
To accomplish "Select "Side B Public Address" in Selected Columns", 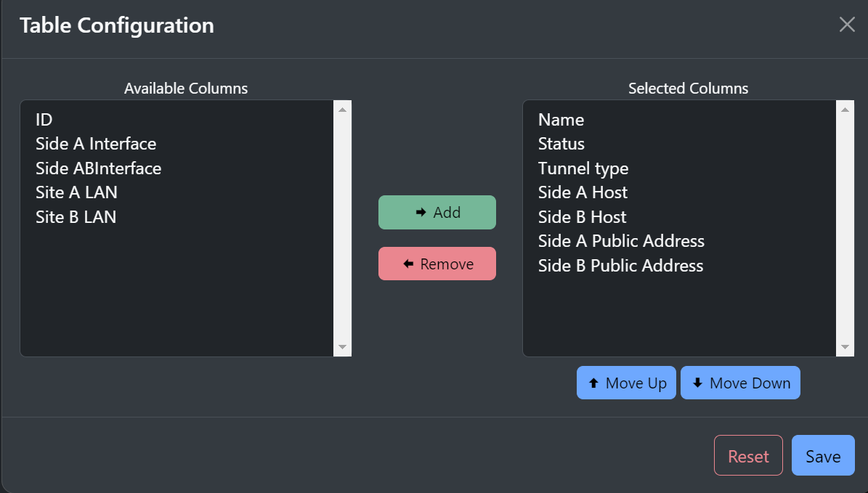I will coord(620,265).
